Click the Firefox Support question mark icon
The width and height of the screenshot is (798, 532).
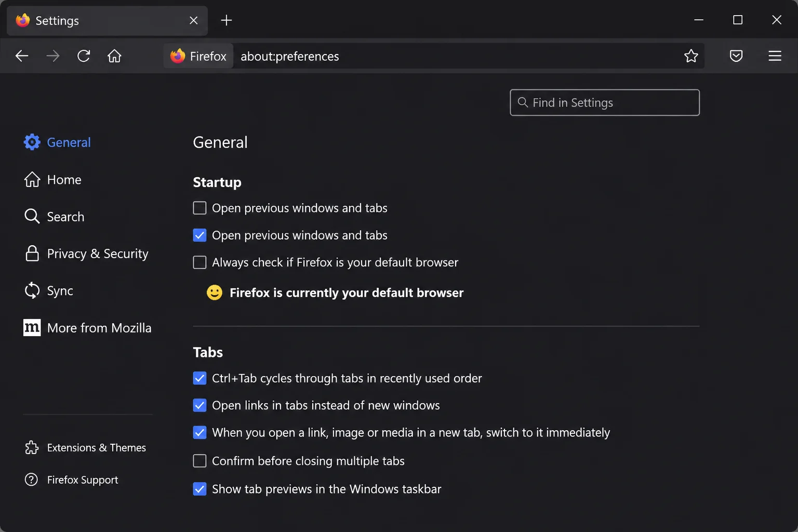click(31, 480)
